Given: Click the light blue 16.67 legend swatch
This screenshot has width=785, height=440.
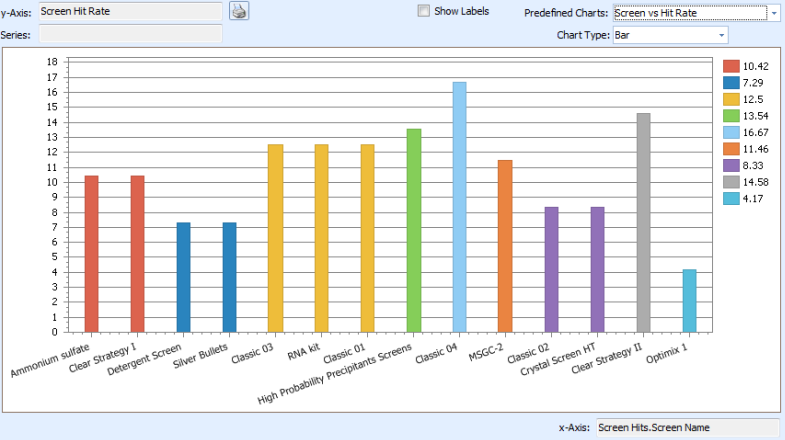Looking at the screenshot, I should pyautogui.click(x=731, y=132).
